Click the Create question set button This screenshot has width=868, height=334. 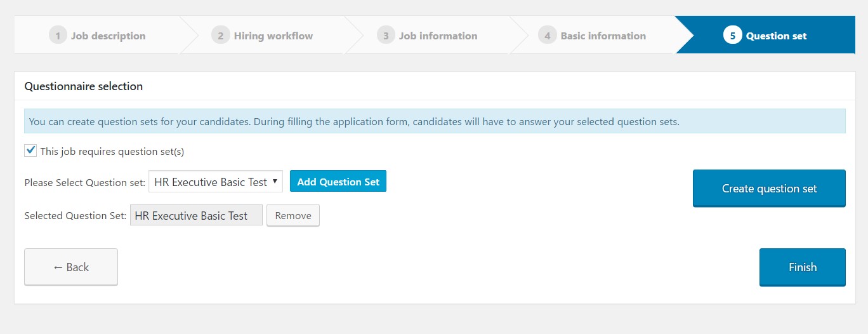click(x=769, y=189)
